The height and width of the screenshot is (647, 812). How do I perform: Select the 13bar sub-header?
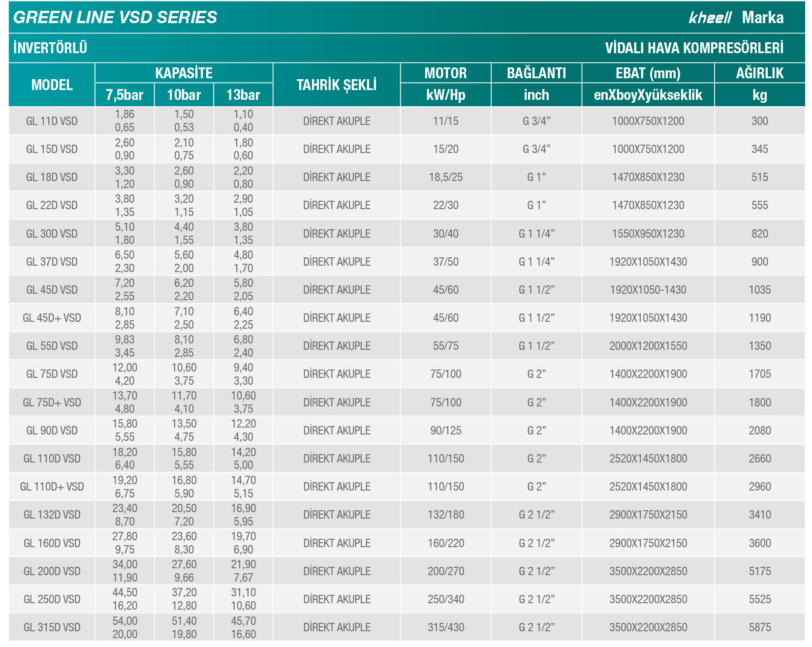[x=243, y=95]
